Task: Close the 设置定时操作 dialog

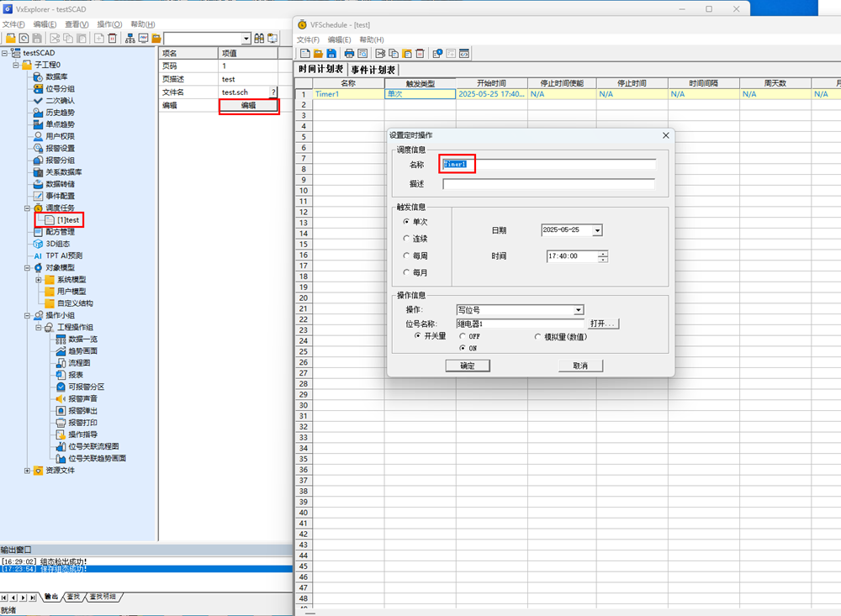Action: (x=665, y=135)
